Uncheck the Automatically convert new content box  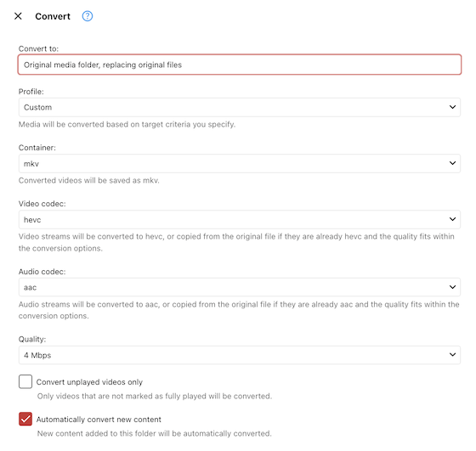(x=25, y=419)
